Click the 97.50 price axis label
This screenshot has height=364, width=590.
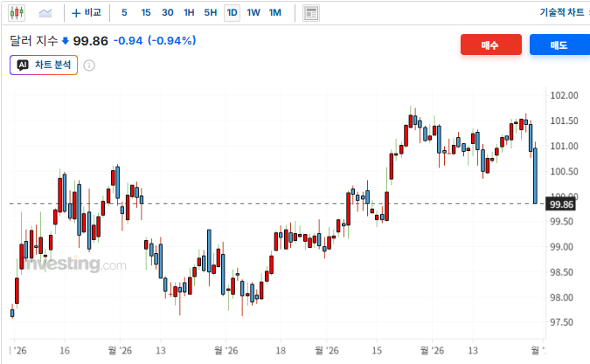(x=561, y=322)
